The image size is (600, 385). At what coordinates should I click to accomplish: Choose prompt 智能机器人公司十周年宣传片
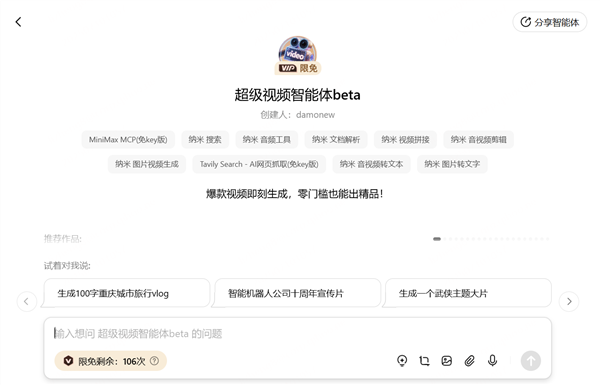pyautogui.click(x=297, y=293)
